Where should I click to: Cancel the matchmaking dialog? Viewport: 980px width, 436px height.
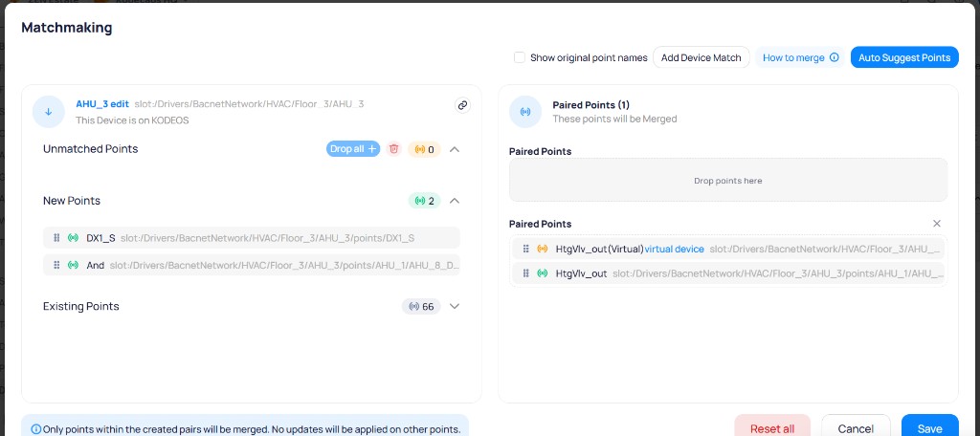[x=856, y=428]
